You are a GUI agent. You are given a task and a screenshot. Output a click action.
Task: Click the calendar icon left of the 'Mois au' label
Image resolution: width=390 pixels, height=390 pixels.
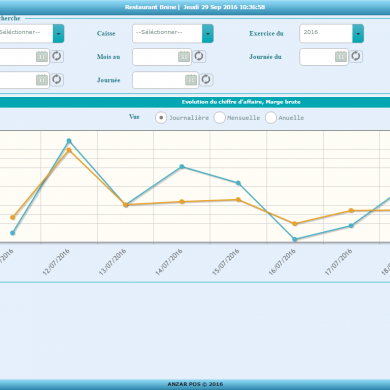pyautogui.click(x=42, y=57)
